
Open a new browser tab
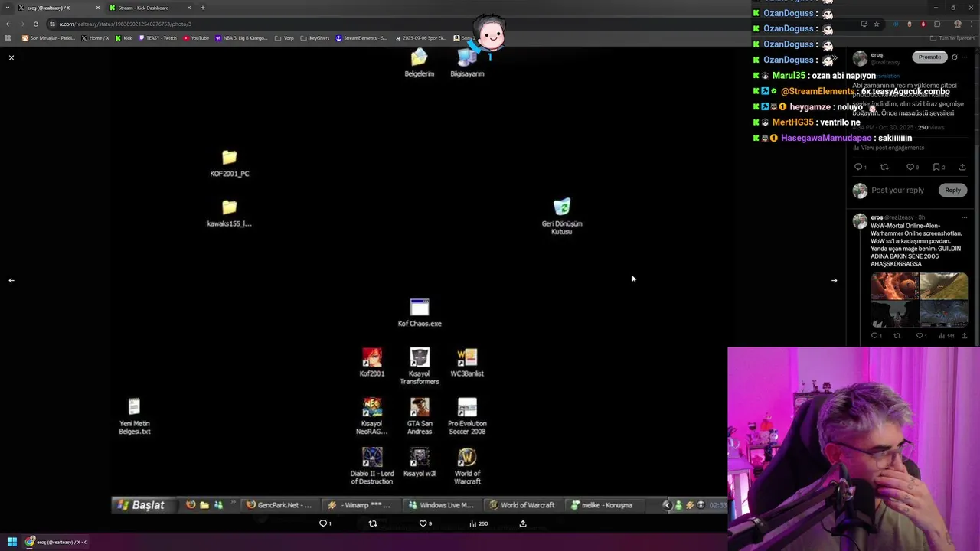203,8
